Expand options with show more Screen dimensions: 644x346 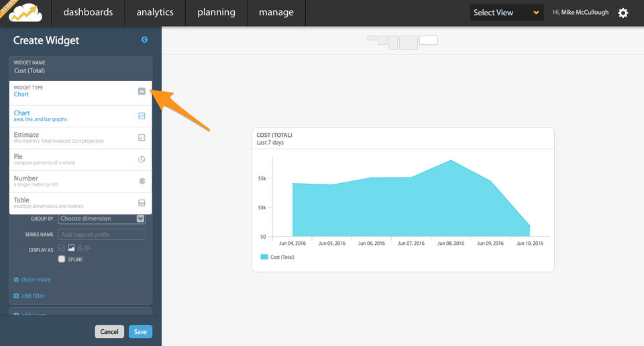pos(32,280)
